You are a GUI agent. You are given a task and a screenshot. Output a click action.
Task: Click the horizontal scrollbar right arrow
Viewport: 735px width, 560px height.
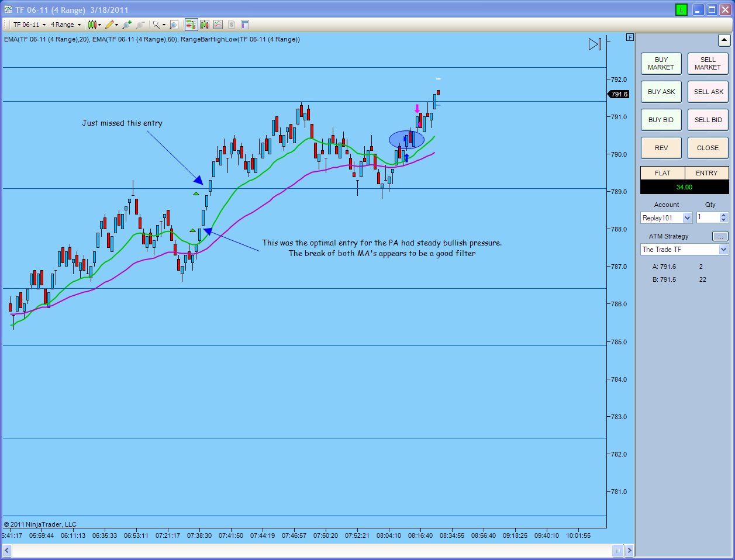tap(629, 550)
